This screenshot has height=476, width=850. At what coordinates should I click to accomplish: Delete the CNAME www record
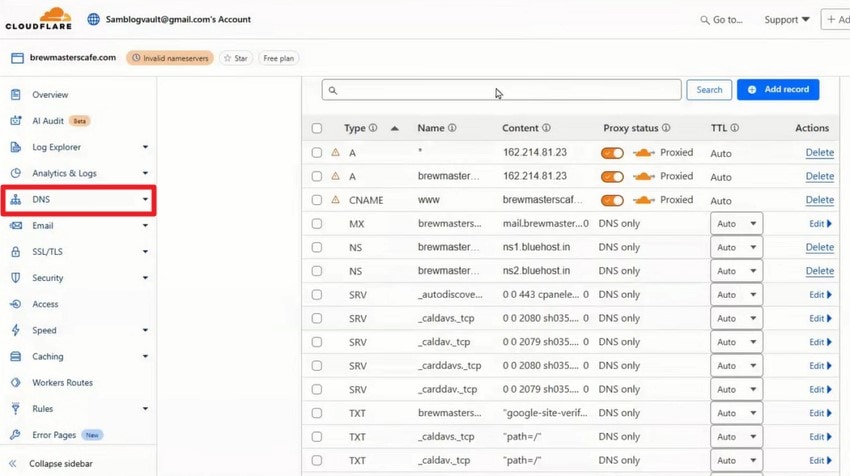[820, 200]
